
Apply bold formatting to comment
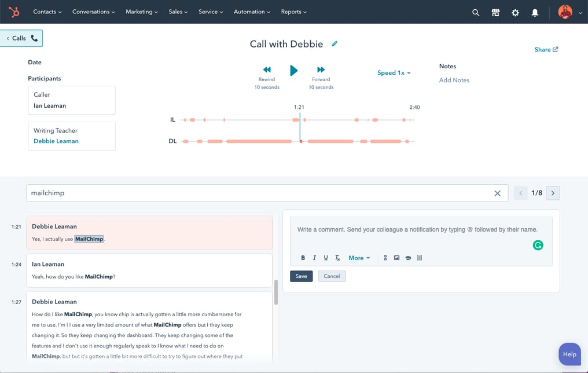[303, 258]
